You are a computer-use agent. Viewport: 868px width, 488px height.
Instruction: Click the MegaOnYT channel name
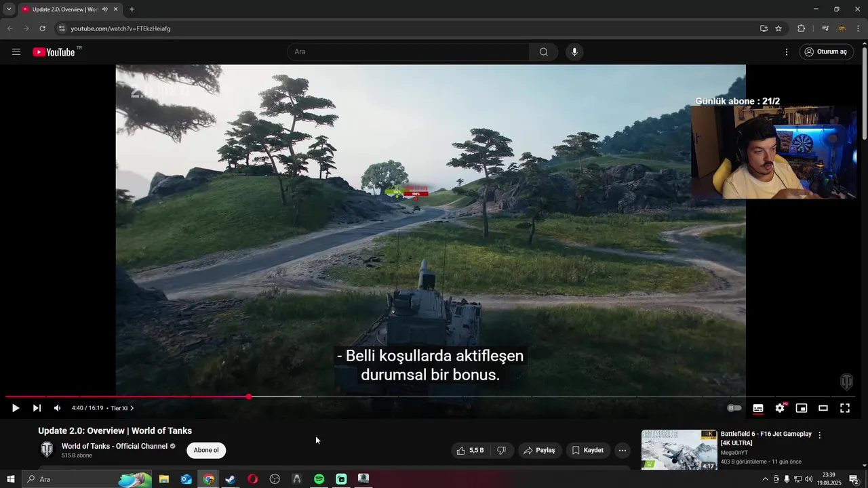tap(735, 453)
